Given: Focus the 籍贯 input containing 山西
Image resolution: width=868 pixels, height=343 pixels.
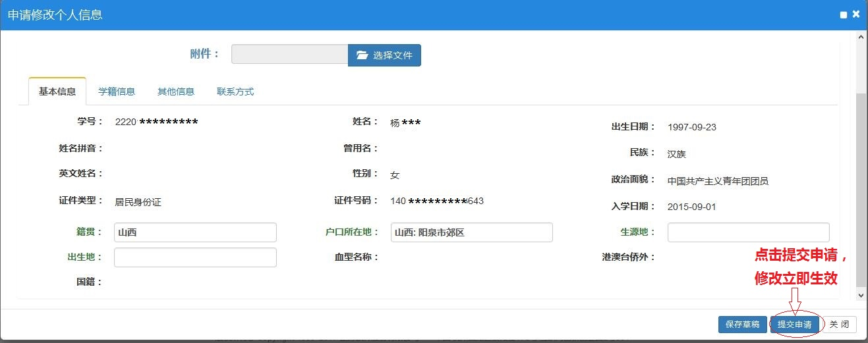Looking at the screenshot, I should click(x=195, y=232).
